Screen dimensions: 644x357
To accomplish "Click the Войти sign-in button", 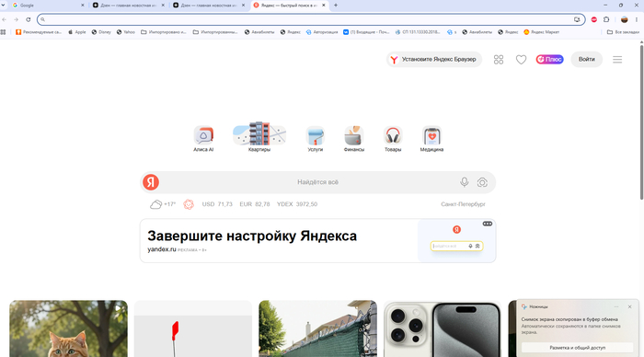I will coord(587,60).
